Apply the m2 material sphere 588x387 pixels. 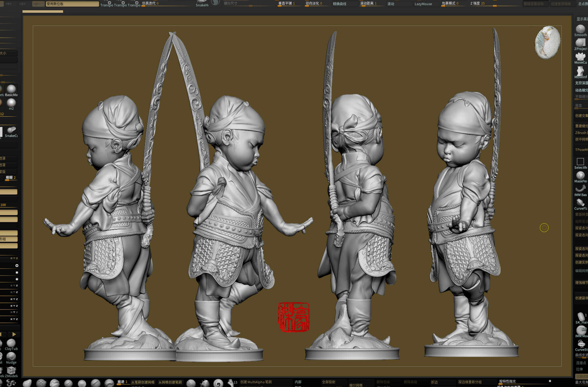point(11,104)
